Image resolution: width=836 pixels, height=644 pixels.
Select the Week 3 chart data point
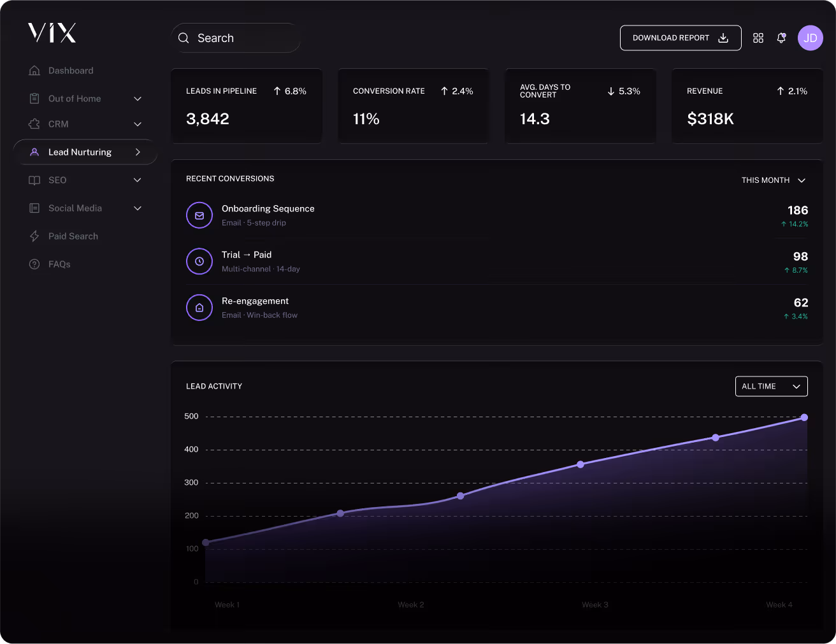pyautogui.click(x=580, y=464)
